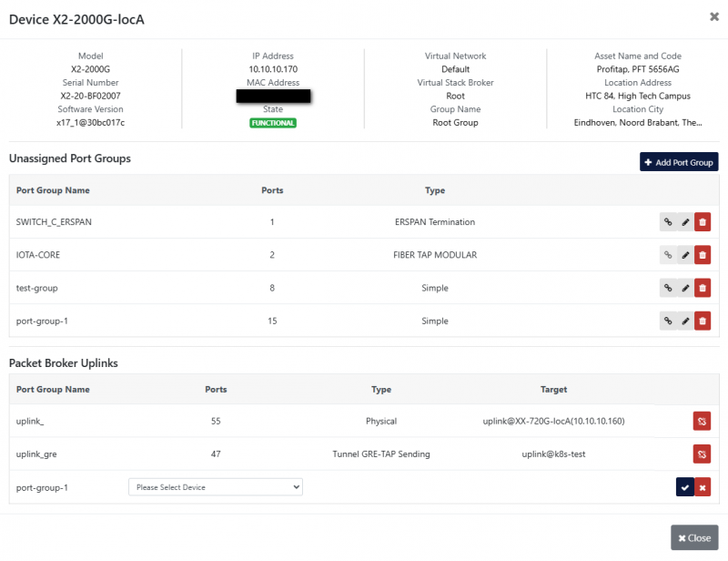Unlink the uplink_ physical uplink
The height and width of the screenshot is (561, 728).
click(x=703, y=421)
